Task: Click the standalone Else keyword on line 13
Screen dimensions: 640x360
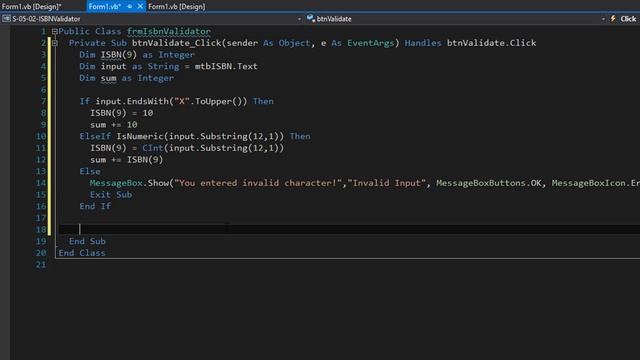Action: [90, 171]
